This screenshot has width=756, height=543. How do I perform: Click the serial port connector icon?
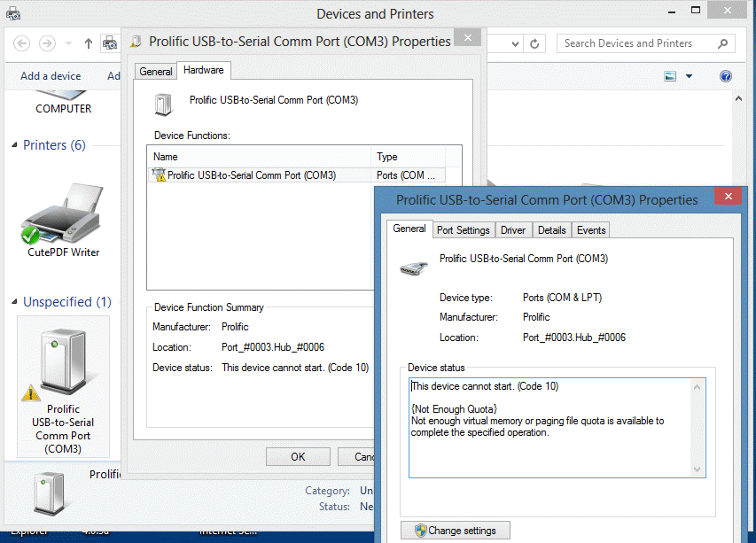(414, 268)
